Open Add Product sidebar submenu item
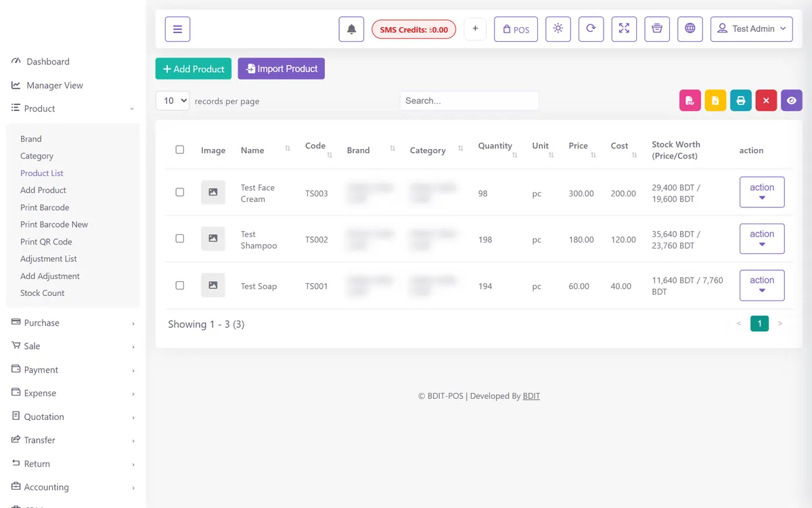812x508 pixels. pyautogui.click(x=43, y=190)
